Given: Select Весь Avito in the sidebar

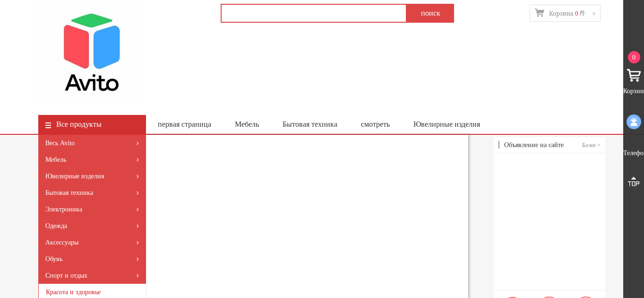Looking at the screenshot, I should (x=60, y=143).
